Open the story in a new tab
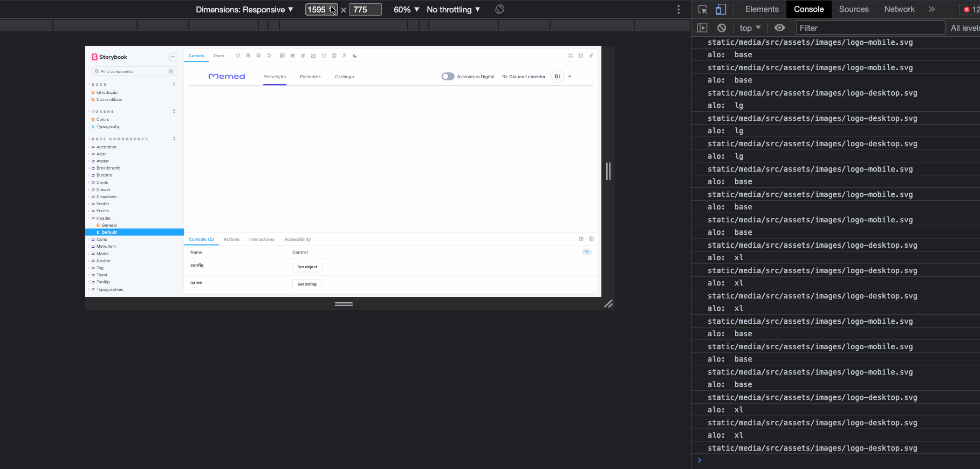 pos(581,56)
